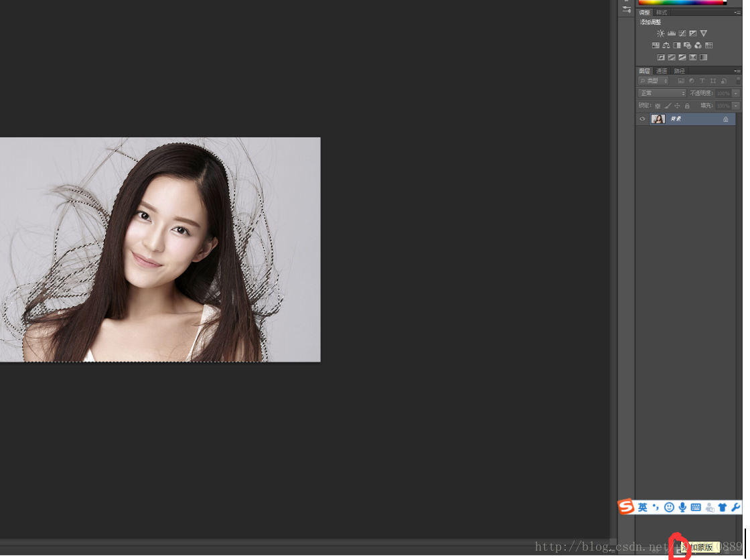750x560 pixels.
Task: Click the 背景 layer thumbnail
Action: pyautogui.click(x=658, y=119)
